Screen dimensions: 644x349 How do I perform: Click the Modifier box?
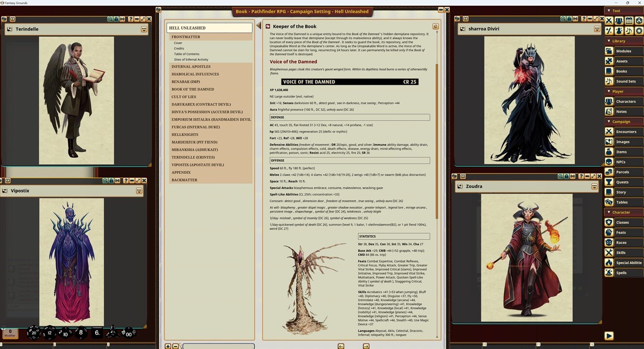(10, 333)
